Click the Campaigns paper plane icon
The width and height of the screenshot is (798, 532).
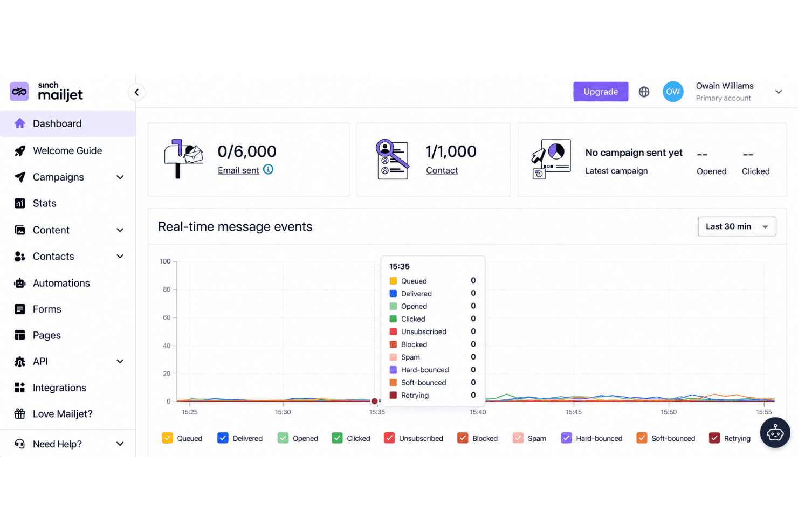[x=20, y=177]
